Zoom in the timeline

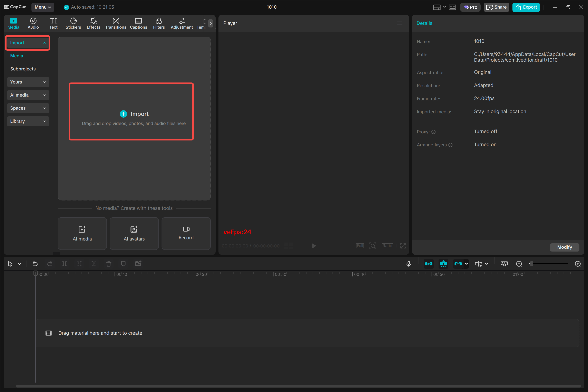578,264
